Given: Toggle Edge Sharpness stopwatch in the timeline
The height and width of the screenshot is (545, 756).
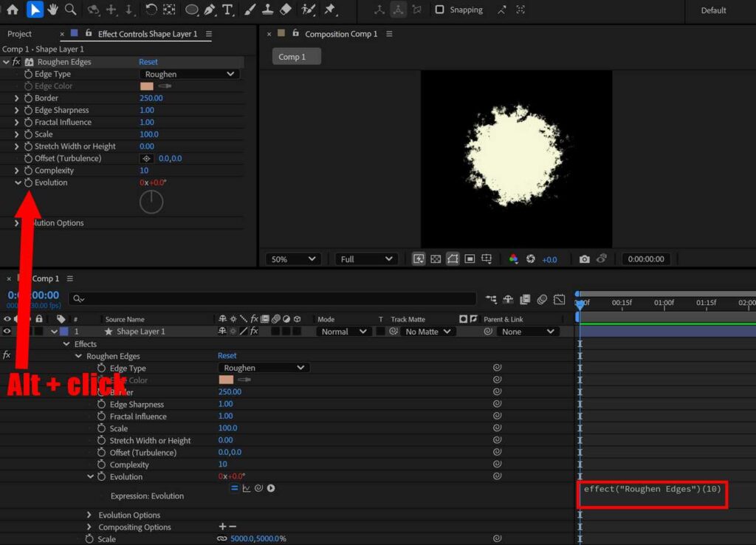Looking at the screenshot, I should pyautogui.click(x=101, y=404).
